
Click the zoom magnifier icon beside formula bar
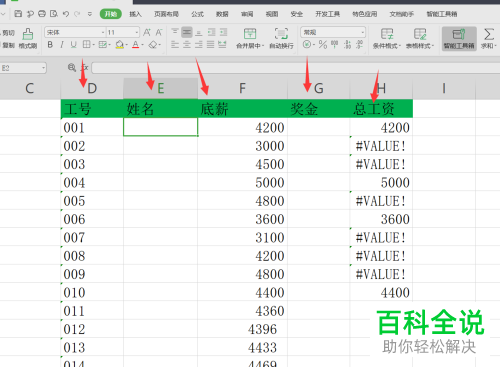pos(72,68)
